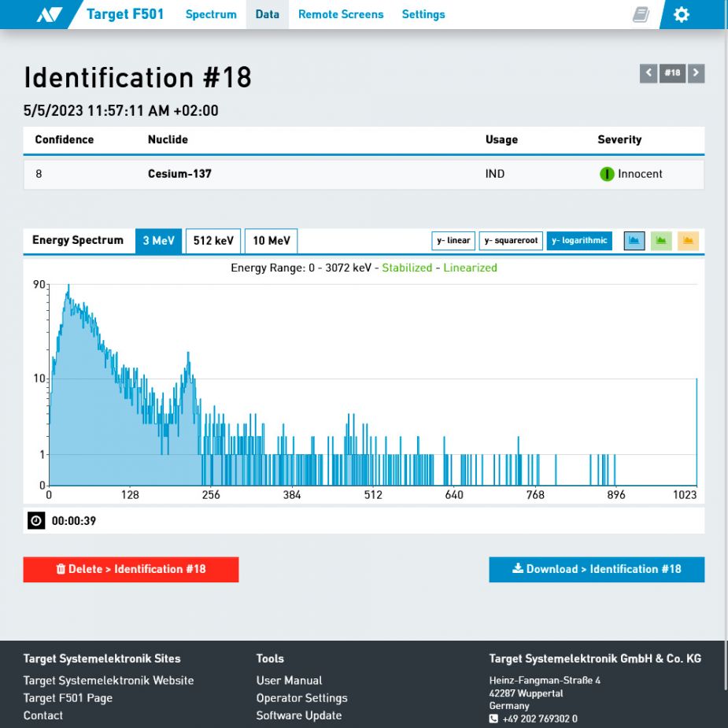Click the Usage column header
The height and width of the screenshot is (728, 728).
pyautogui.click(x=501, y=140)
